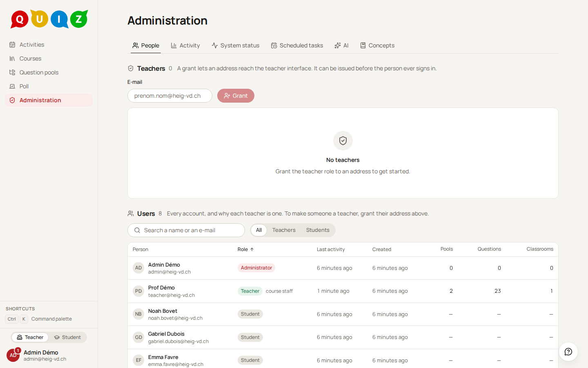588x368 pixels.
Task: Click the QUIZ logo
Action: (49, 19)
